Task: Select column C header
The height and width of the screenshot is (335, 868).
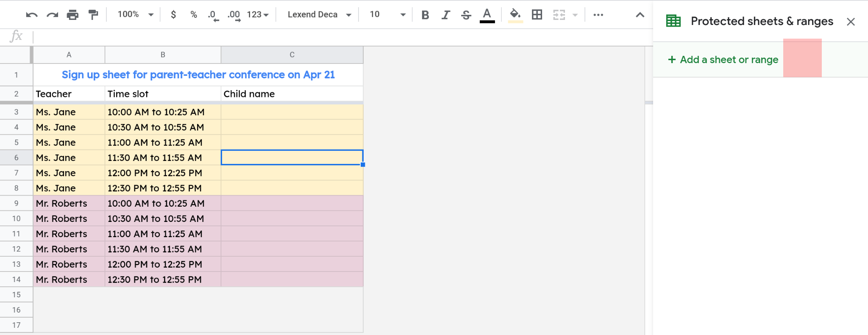Action: (x=292, y=55)
